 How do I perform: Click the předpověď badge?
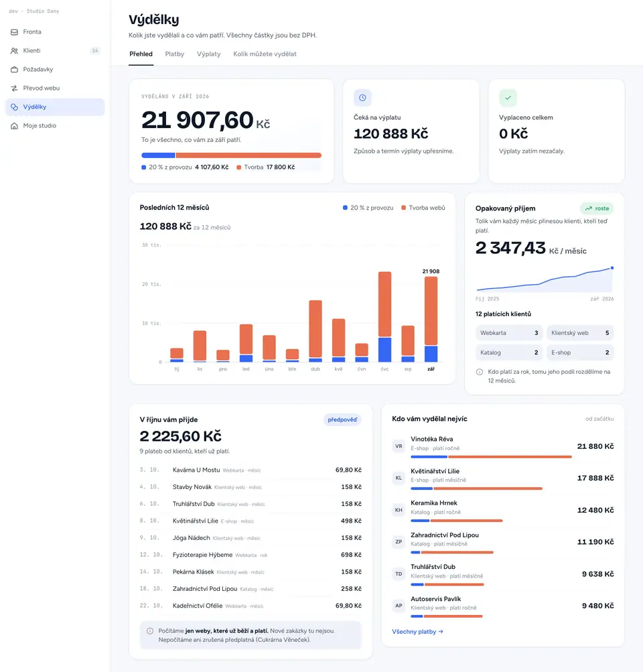pyautogui.click(x=342, y=419)
